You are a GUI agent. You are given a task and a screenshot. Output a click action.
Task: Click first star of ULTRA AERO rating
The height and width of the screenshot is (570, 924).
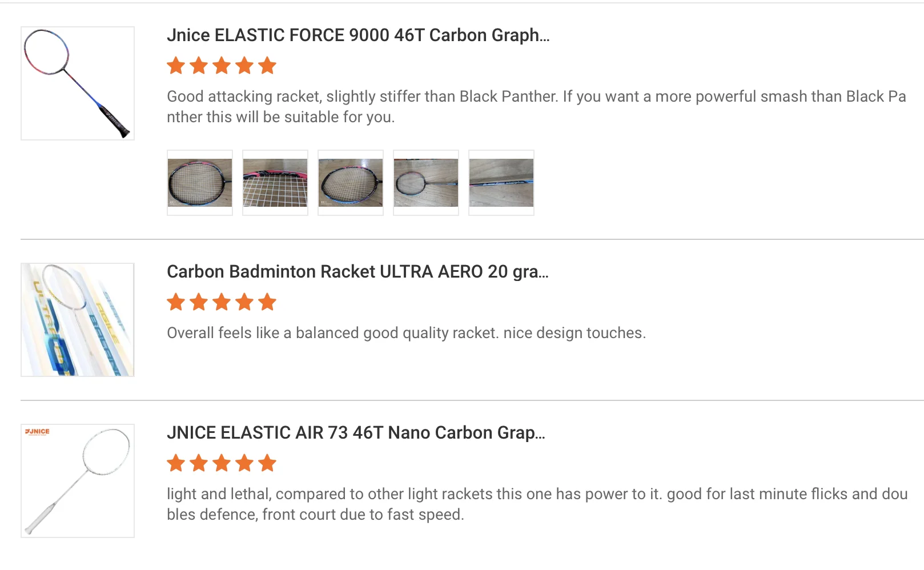point(176,302)
